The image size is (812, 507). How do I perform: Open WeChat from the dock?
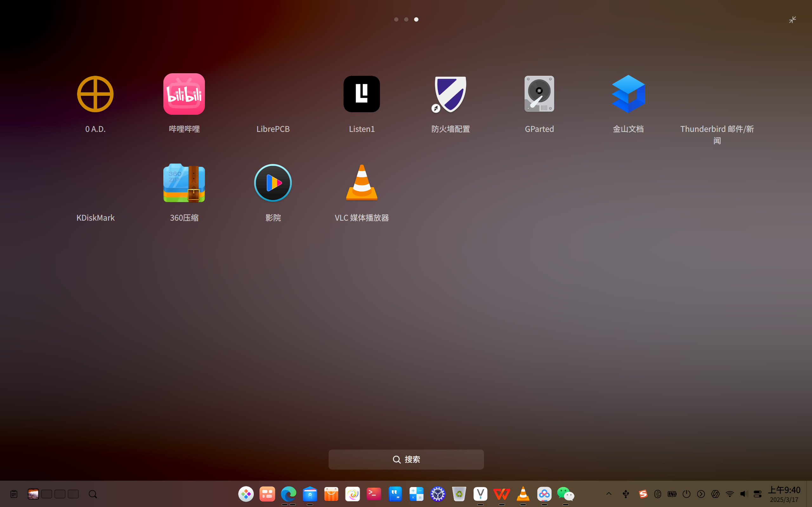tap(566, 494)
